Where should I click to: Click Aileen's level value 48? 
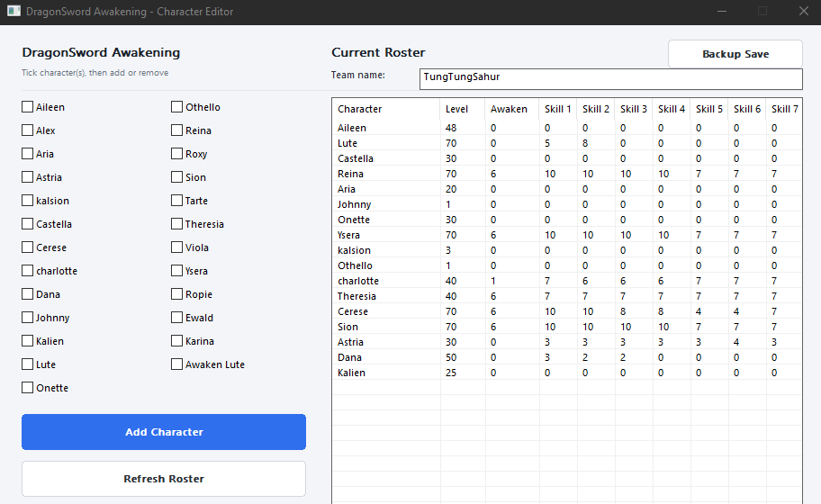(451, 128)
